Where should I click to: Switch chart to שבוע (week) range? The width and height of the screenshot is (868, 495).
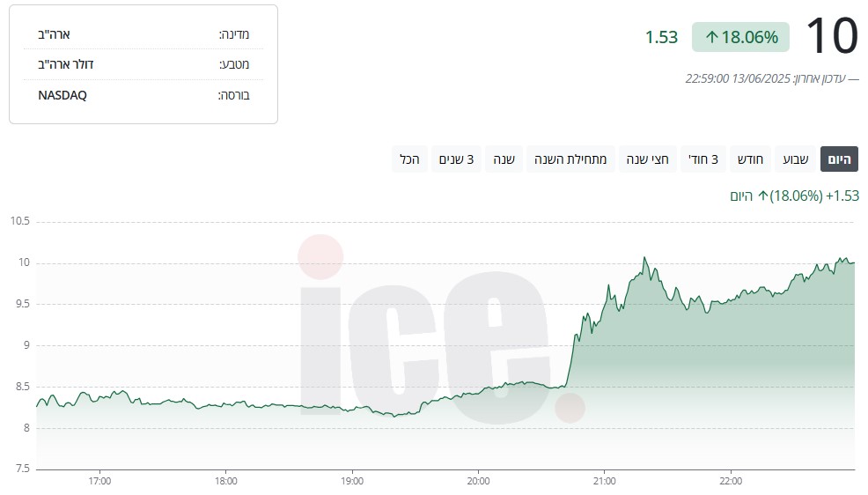[x=796, y=159]
